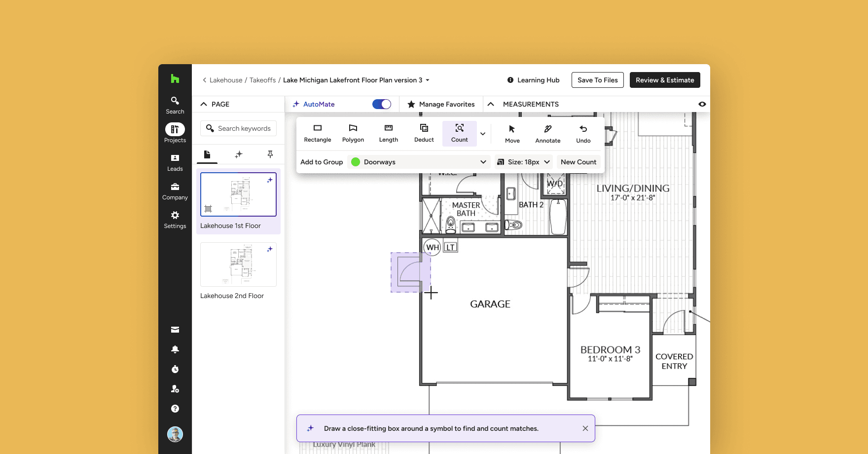This screenshot has width=868, height=454.
Task: Toggle the AutoMate switch off
Action: coord(382,104)
